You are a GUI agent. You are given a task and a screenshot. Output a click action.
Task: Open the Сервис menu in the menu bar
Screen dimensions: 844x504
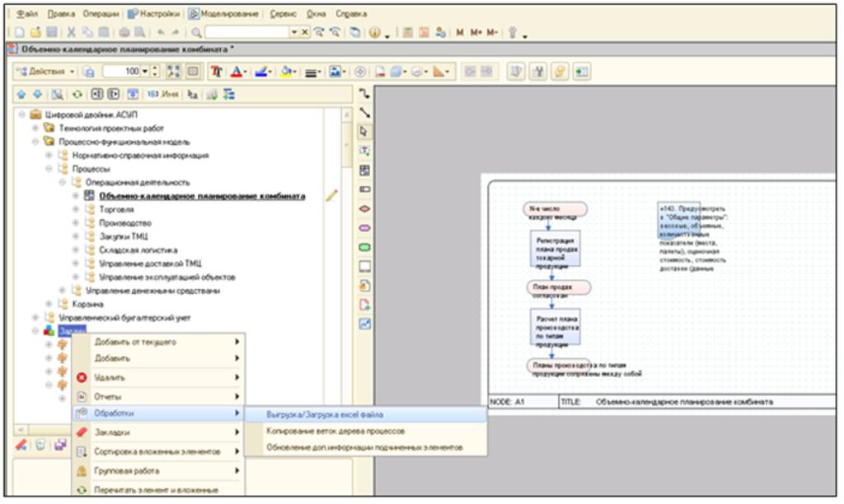283,14
